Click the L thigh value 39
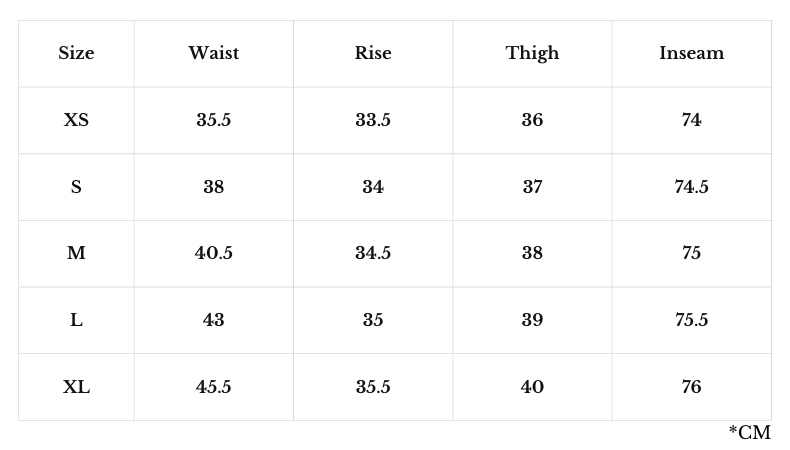 [532, 320]
